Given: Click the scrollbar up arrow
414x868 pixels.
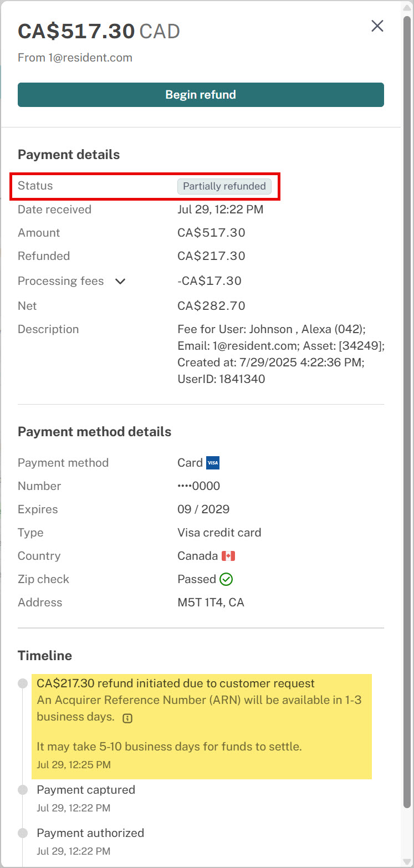Looking at the screenshot, I should (407, 6).
